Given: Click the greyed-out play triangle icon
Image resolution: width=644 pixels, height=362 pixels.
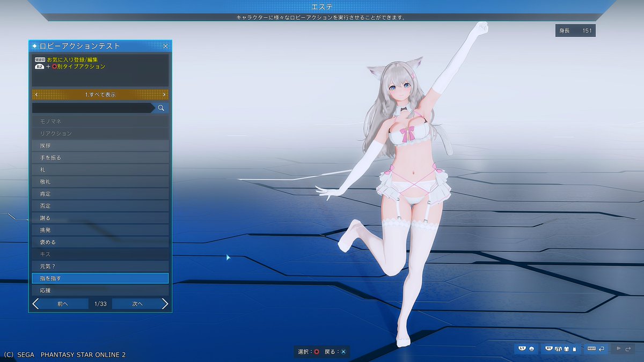Looking at the screenshot, I should pos(618,348).
